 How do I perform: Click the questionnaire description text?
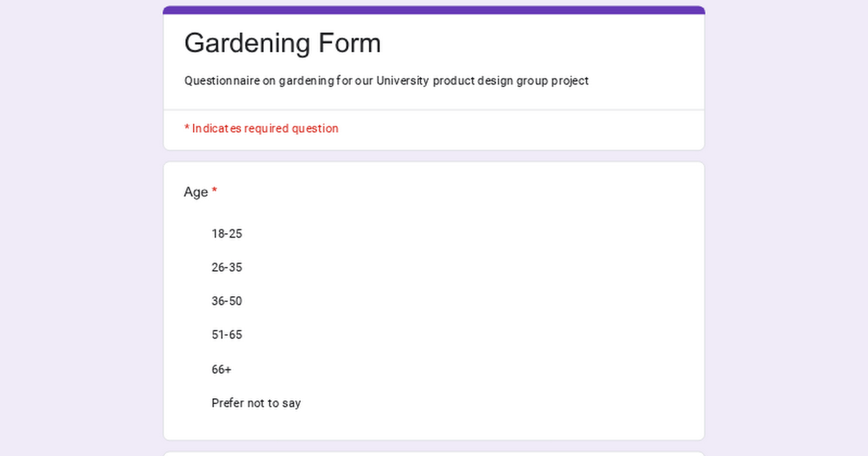(x=386, y=81)
